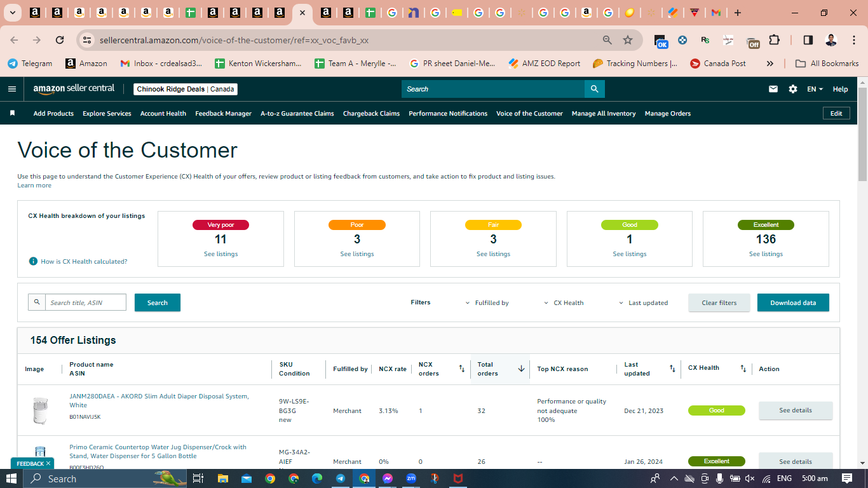Toggle the Chrome side panel icon
Image resolution: width=868 pixels, height=488 pixels.
pyautogui.click(x=808, y=40)
